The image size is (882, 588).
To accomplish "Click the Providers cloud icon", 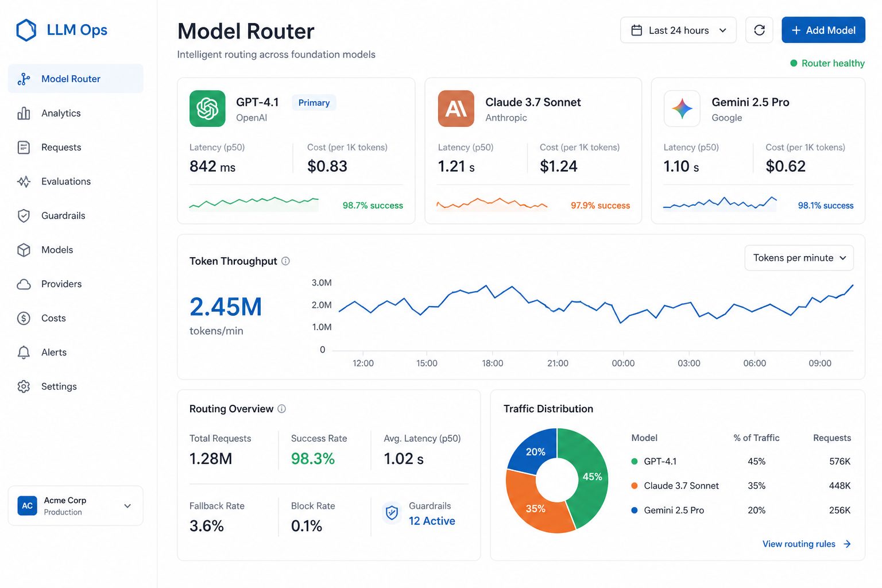I will click(x=24, y=284).
